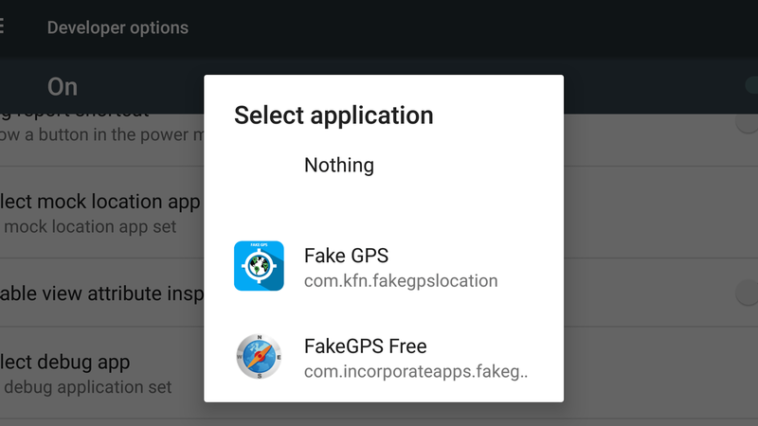Image resolution: width=758 pixels, height=426 pixels.
Task: Click the com.kfn.fakegpslocation package name
Action: coord(401,281)
